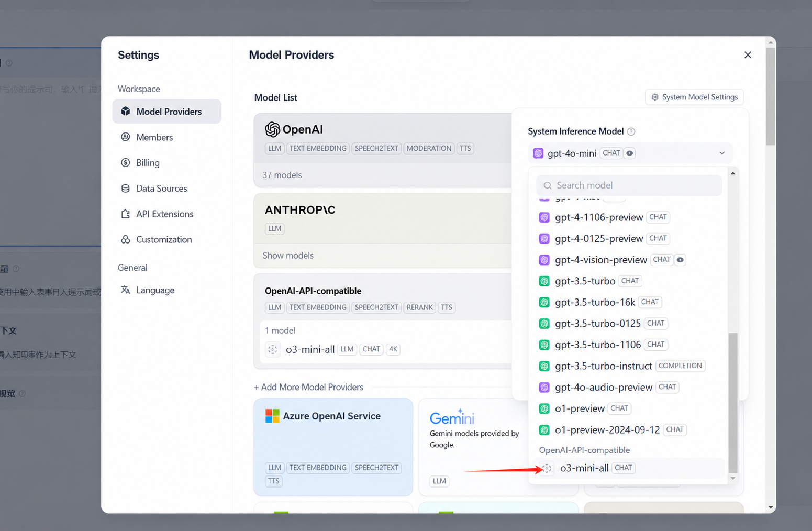Viewport: 812px width, 531px height.
Task: Click the 4K tag beside o3-mini-all
Action: point(393,349)
